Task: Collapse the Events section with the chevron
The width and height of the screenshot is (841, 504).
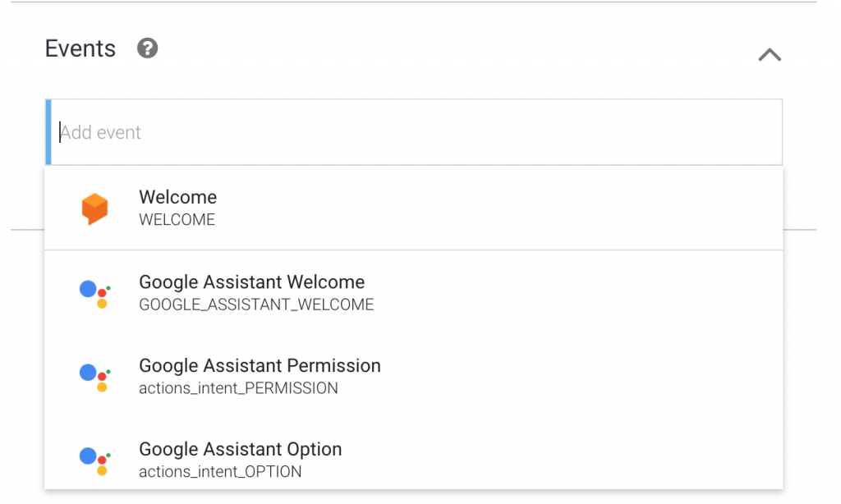Action: coord(769,55)
